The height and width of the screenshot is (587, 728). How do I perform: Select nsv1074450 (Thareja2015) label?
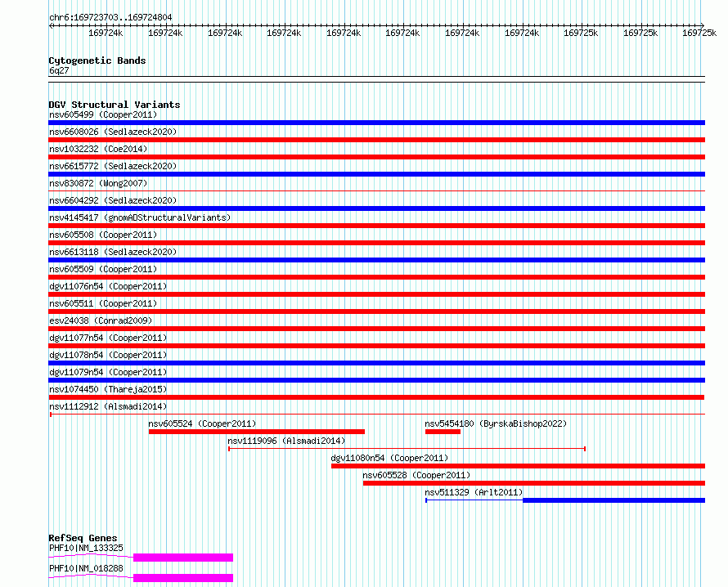(x=108, y=389)
